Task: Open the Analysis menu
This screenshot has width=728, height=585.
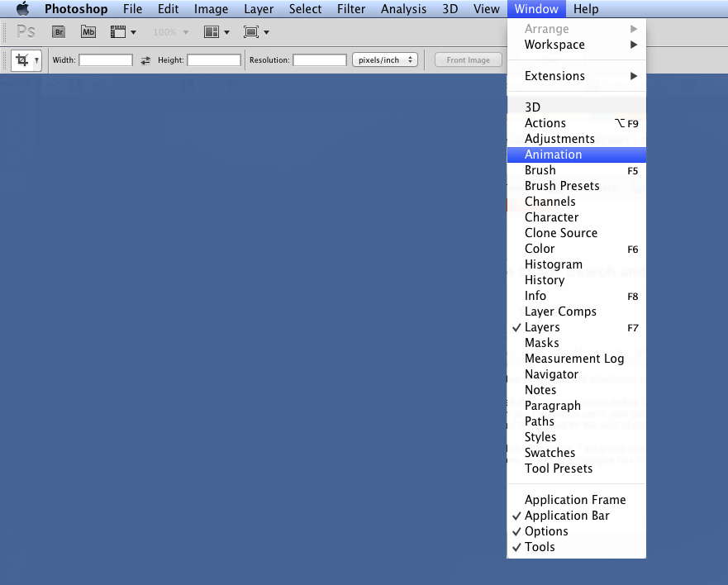Action: pos(403,9)
